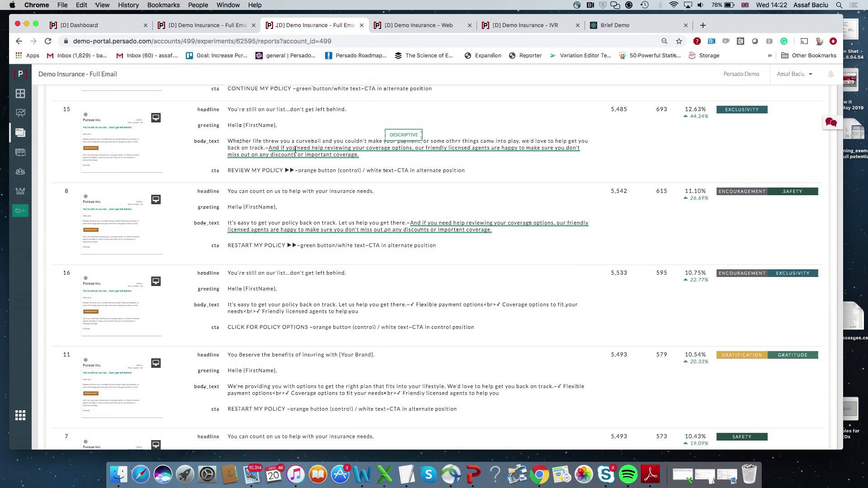Click the EXCLUSIVITY emotion tag of variant 15
868x488 pixels.
click(x=741, y=110)
